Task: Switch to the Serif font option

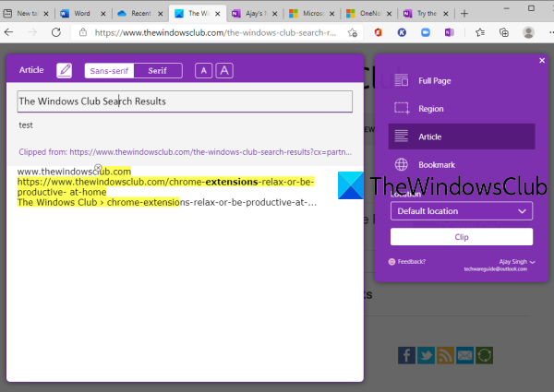Action: [x=158, y=71]
